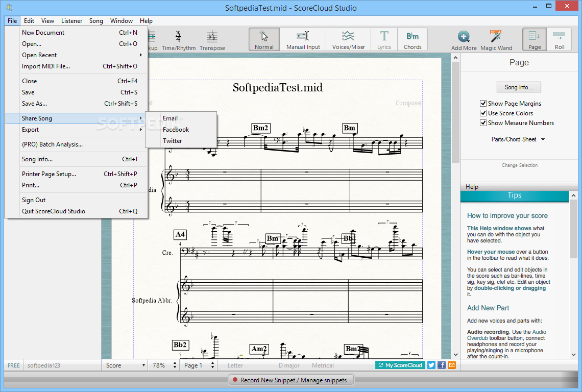
Task: Switch to Page view mode
Action: point(535,39)
